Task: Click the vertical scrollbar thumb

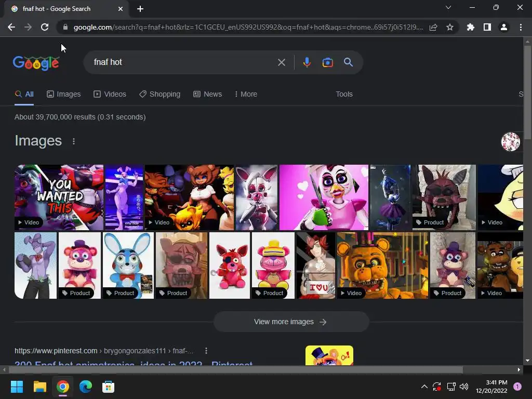Action: (x=527, y=92)
